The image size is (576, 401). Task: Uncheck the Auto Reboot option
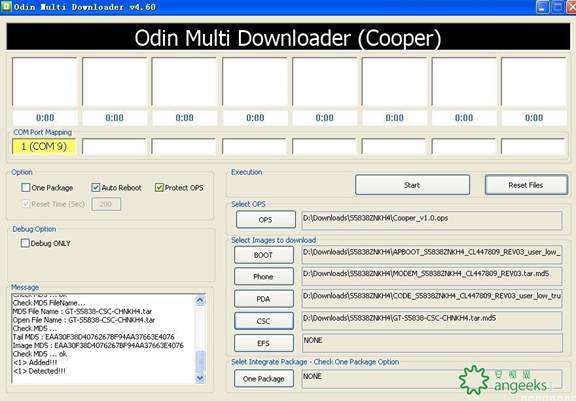coord(96,188)
